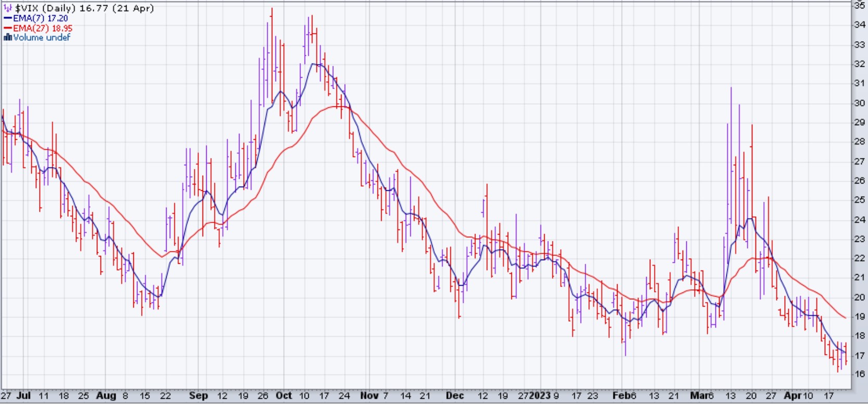Viewport: 868px width, 404px height.
Task: Click the EMA(7) 17.20 legend label
Action: tap(41, 18)
